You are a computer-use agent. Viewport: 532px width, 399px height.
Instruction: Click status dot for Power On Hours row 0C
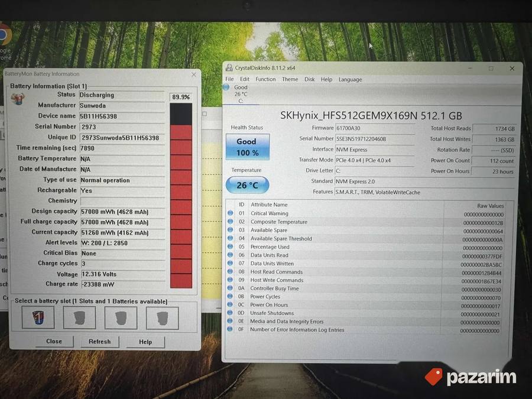tap(231, 304)
